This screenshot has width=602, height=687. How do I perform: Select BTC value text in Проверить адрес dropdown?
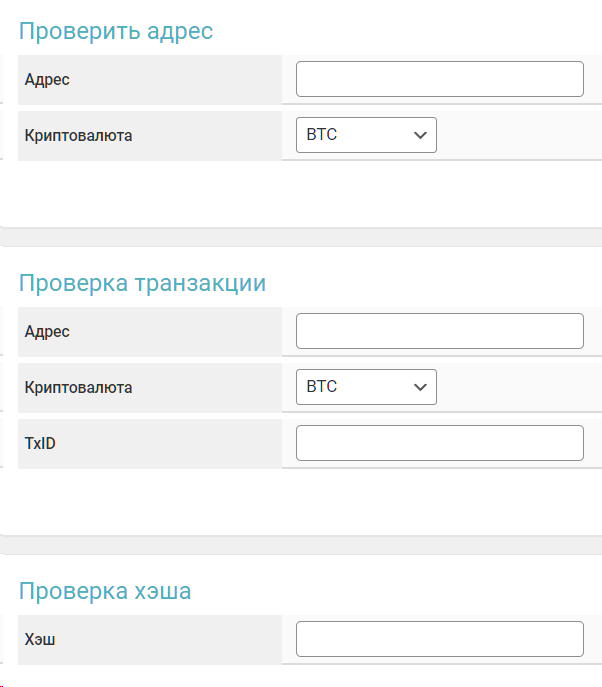tap(322, 135)
